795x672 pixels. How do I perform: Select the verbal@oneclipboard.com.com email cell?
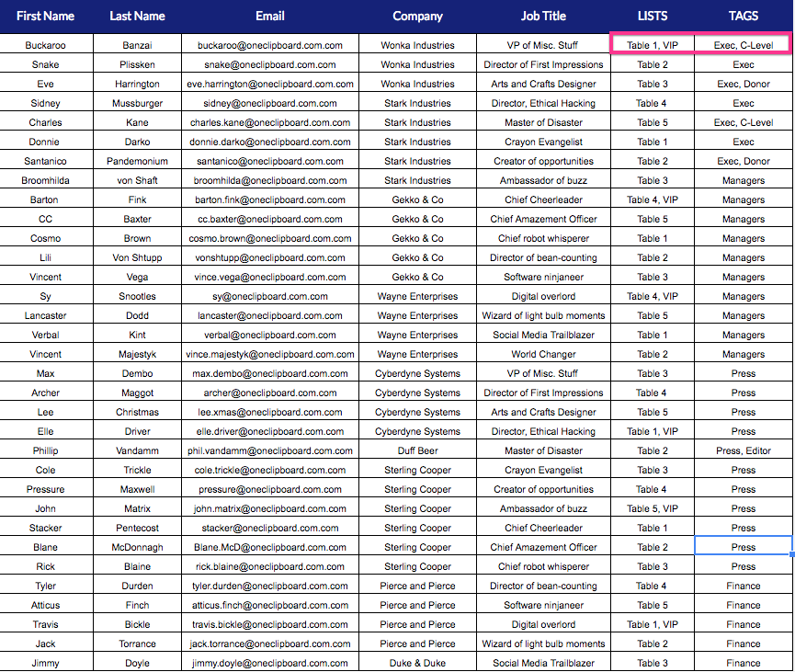[270, 335]
